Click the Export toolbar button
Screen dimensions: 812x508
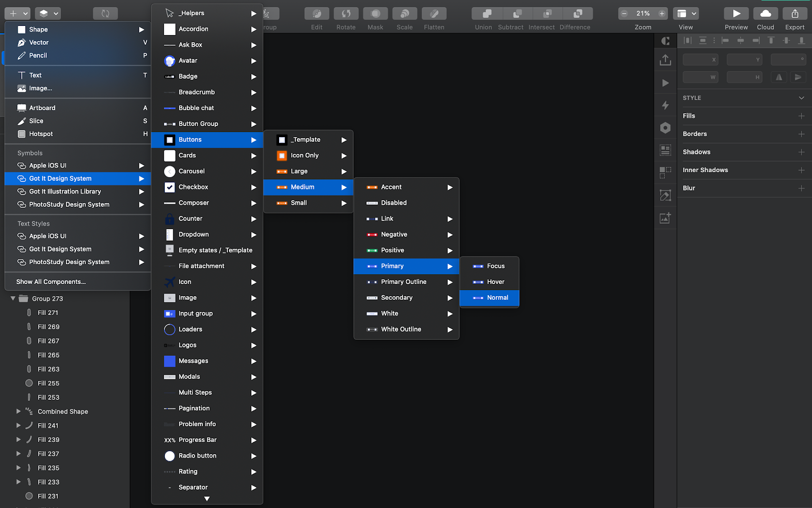(x=795, y=14)
